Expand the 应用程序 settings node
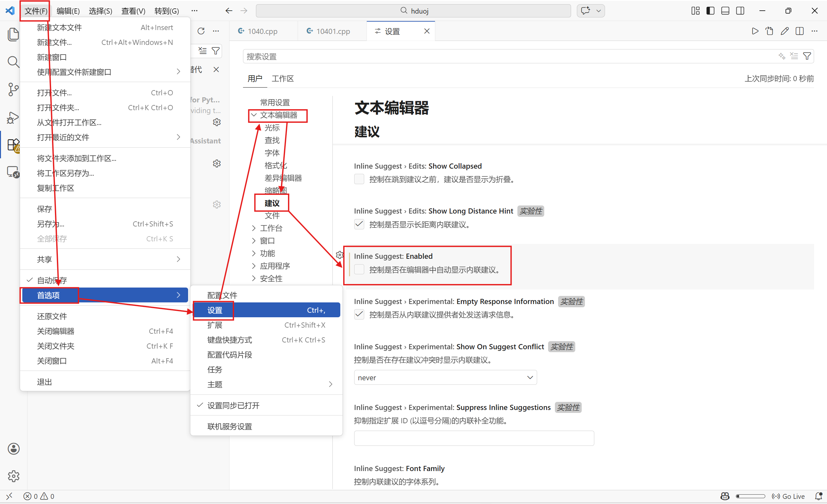 coord(254,266)
